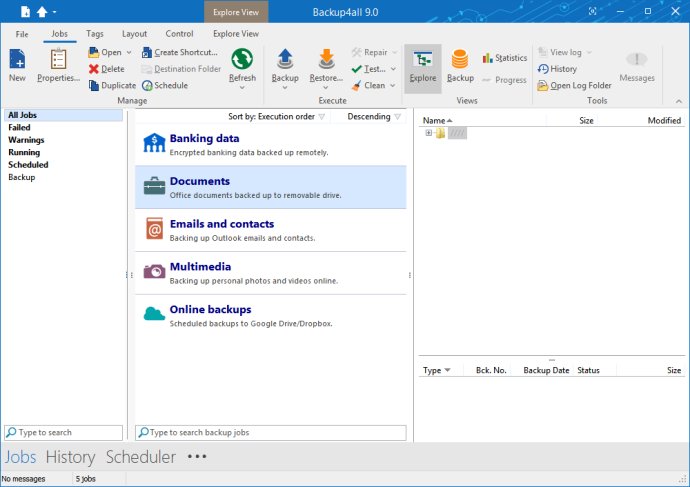Click Open Log Folder
Screen dimensions: 690x487
574,85
